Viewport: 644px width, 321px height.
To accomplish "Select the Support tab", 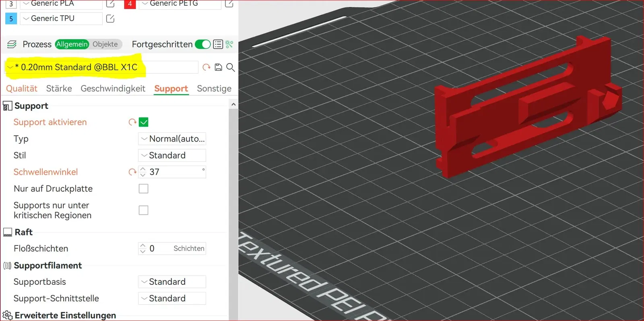I will (x=171, y=88).
